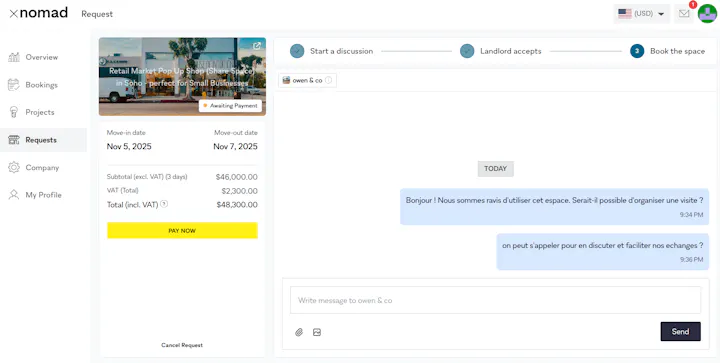Click the $46,000.00 subtotal value
This screenshot has height=363, width=720.
click(236, 177)
